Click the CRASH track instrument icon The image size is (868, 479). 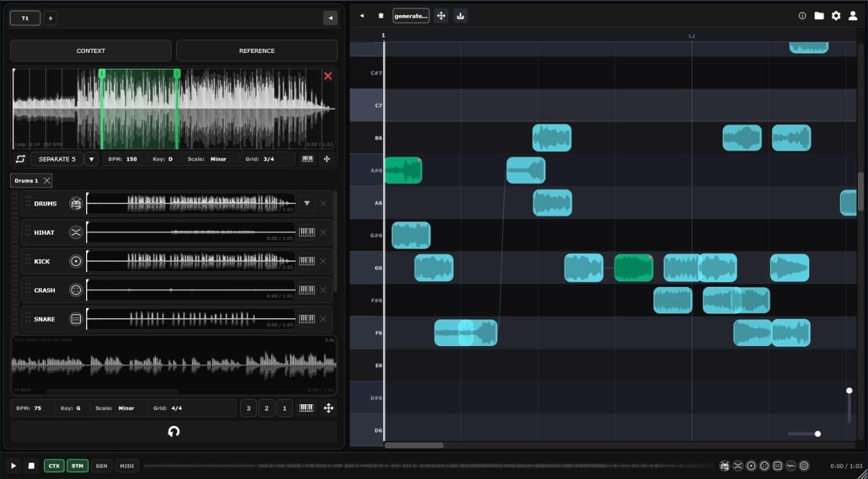76,290
